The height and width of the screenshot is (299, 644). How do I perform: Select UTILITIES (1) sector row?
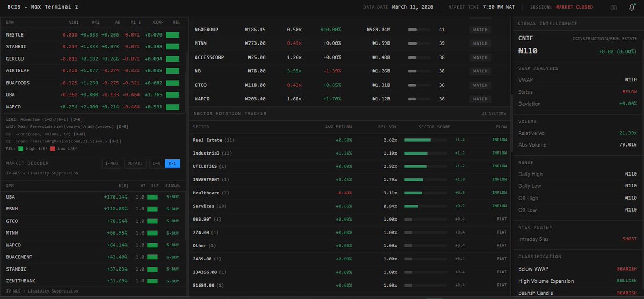(350, 166)
